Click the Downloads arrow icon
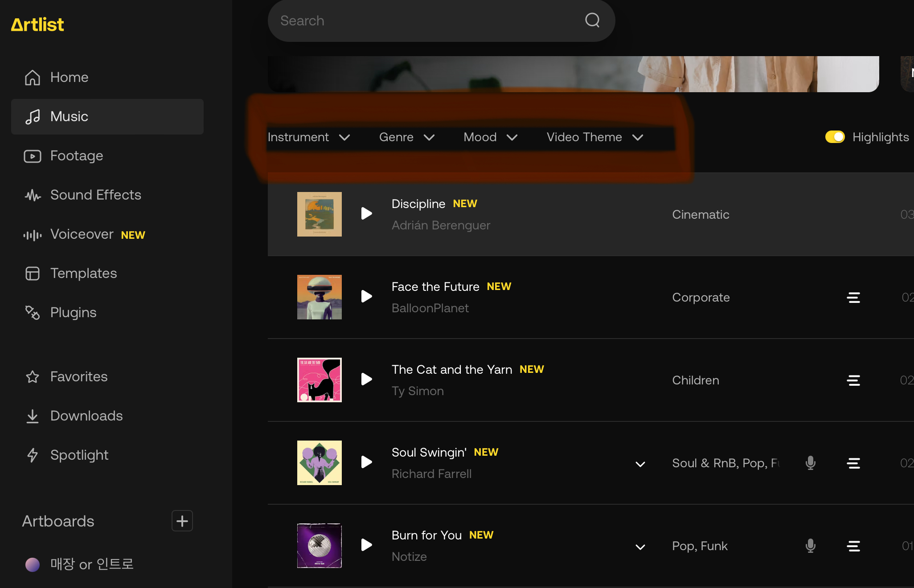This screenshot has width=914, height=588. (33, 416)
